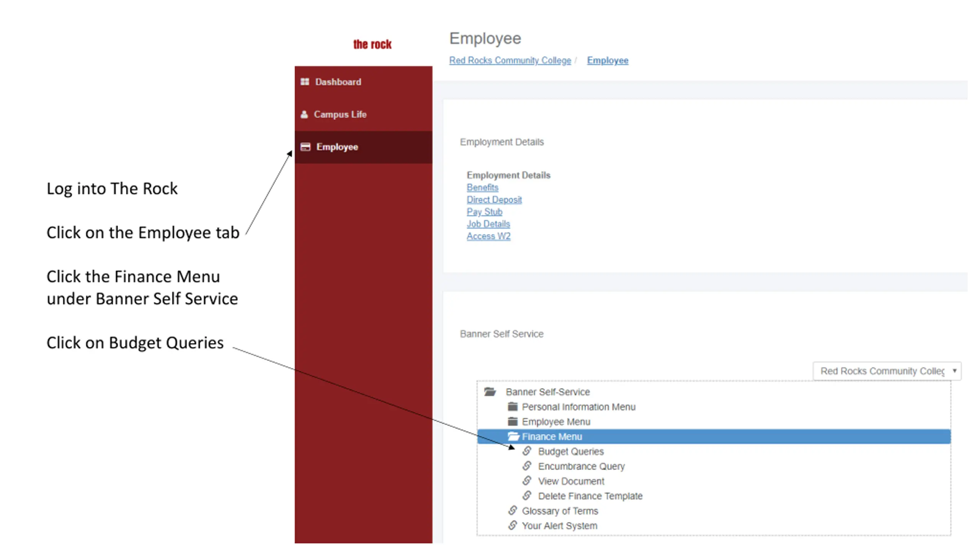Click the Your Alert System link icon
980x551 pixels.
coord(513,525)
